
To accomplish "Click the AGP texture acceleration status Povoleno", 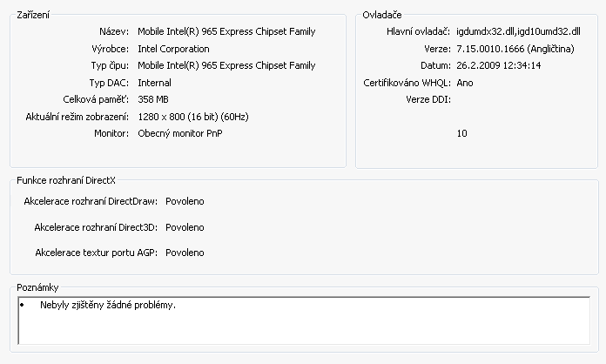I will [x=184, y=253].
